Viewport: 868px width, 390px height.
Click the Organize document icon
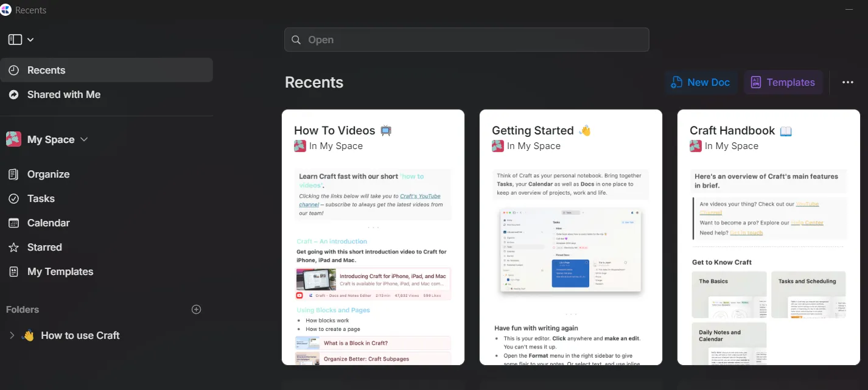coord(13,174)
